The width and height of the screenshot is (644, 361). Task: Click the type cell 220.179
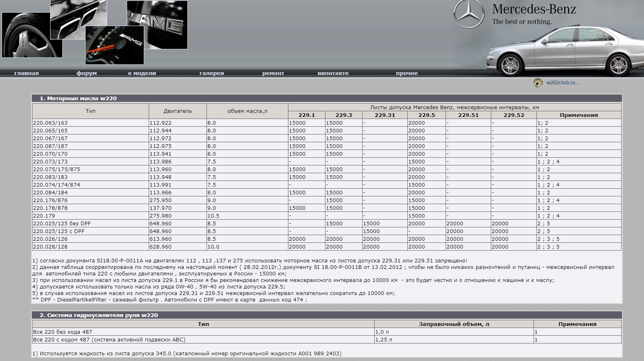(90, 216)
